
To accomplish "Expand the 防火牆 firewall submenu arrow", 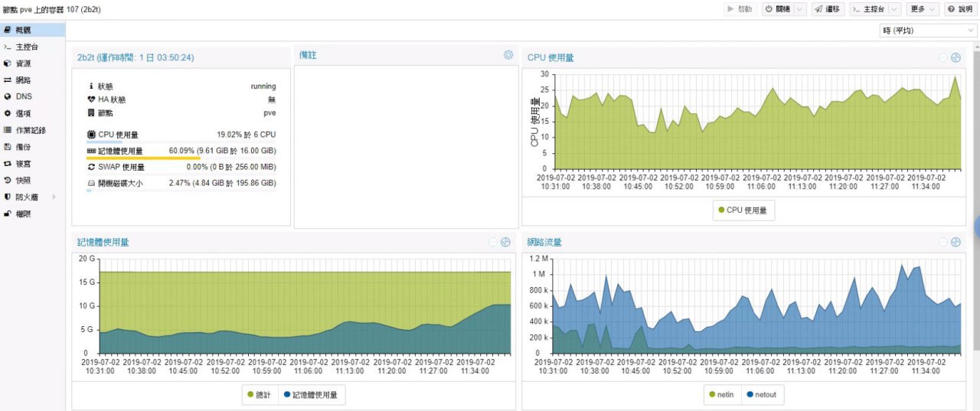I will 54,197.
